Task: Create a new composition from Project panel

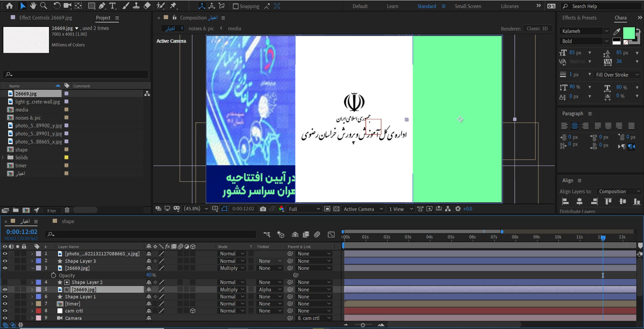Action: [x=26, y=210]
